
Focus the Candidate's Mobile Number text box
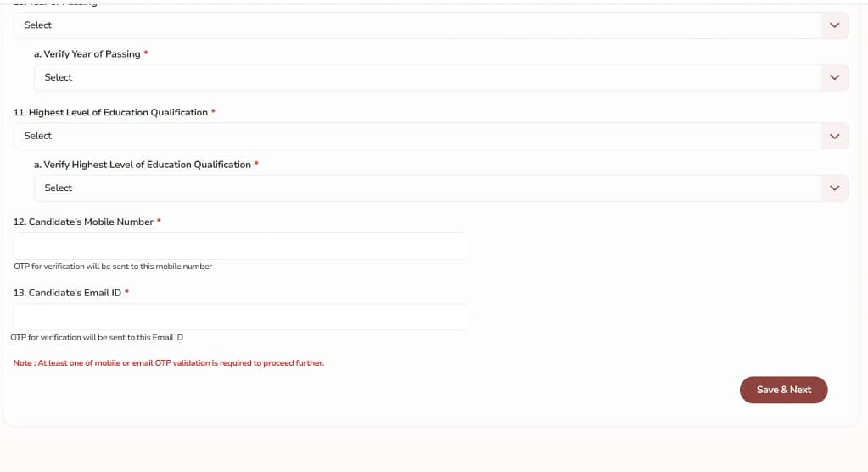[240, 246]
